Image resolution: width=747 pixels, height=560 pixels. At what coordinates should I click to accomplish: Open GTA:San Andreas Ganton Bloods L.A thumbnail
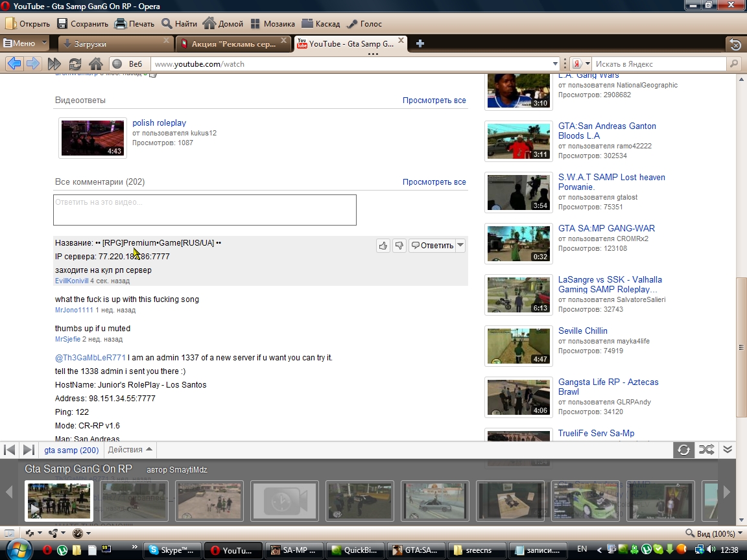coord(518,141)
